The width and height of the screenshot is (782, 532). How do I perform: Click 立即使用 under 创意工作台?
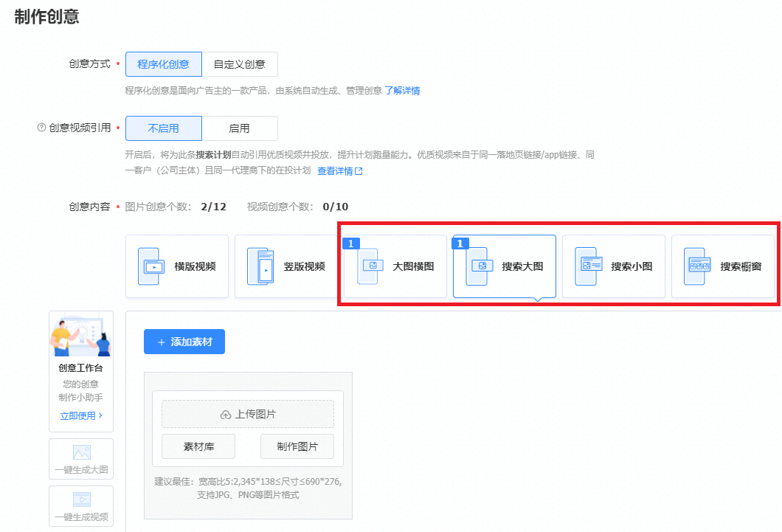(79, 415)
